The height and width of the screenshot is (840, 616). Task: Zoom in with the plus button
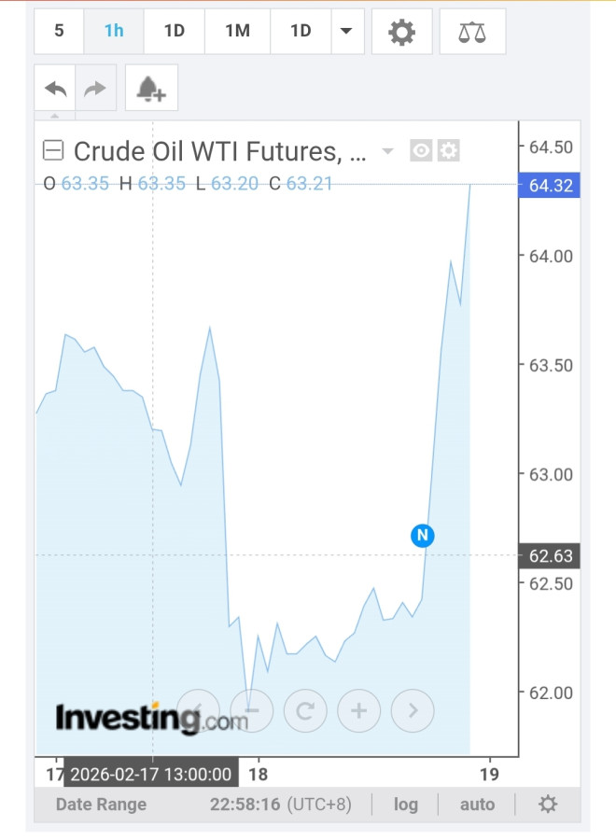pos(358,711)
